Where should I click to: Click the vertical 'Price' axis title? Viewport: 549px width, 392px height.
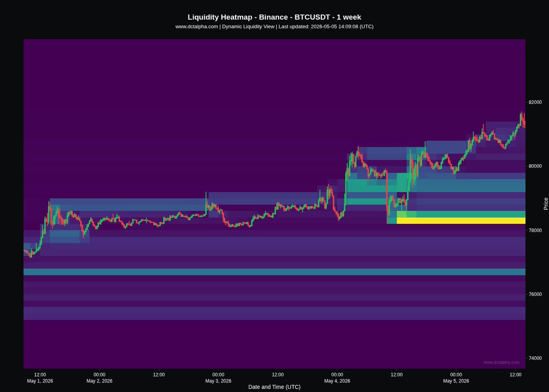pos(546,204)
